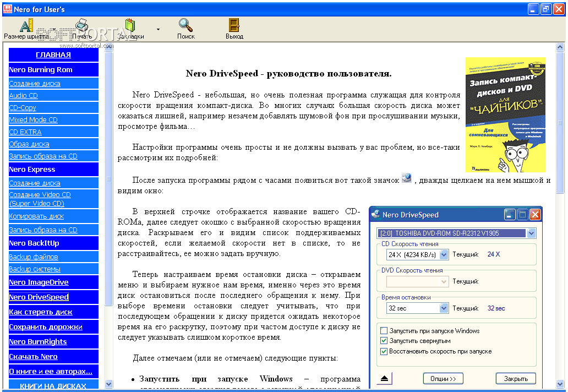Click the main content vertical scrollbar thumb

coord(560,123)
